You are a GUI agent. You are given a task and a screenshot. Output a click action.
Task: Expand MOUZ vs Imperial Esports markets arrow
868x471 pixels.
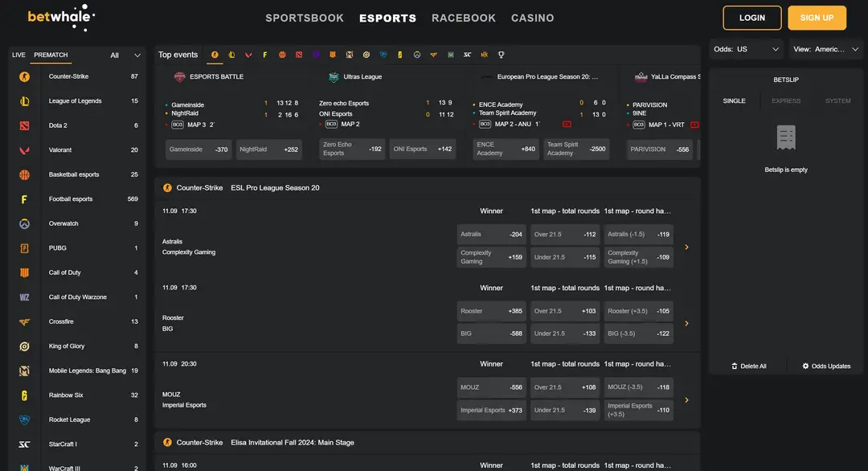pos(686,399)
